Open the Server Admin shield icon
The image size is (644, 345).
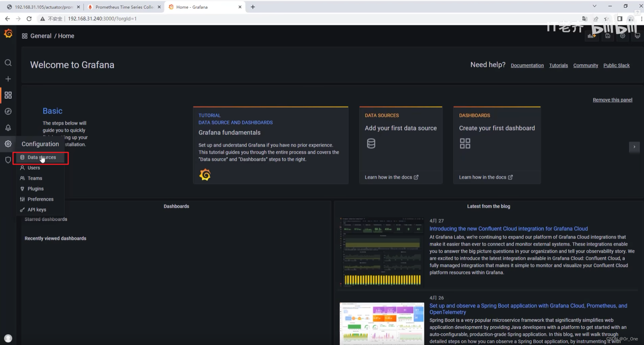coord(8,160)
